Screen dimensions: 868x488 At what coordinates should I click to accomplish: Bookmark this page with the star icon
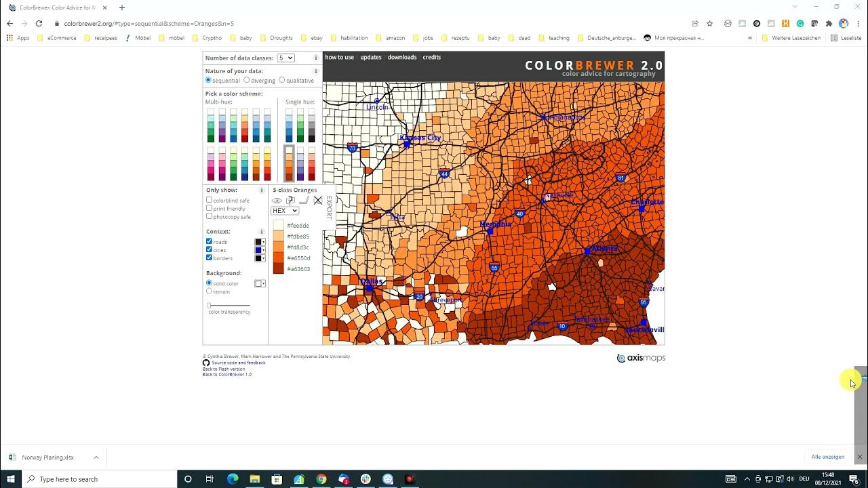click(709, 23)
